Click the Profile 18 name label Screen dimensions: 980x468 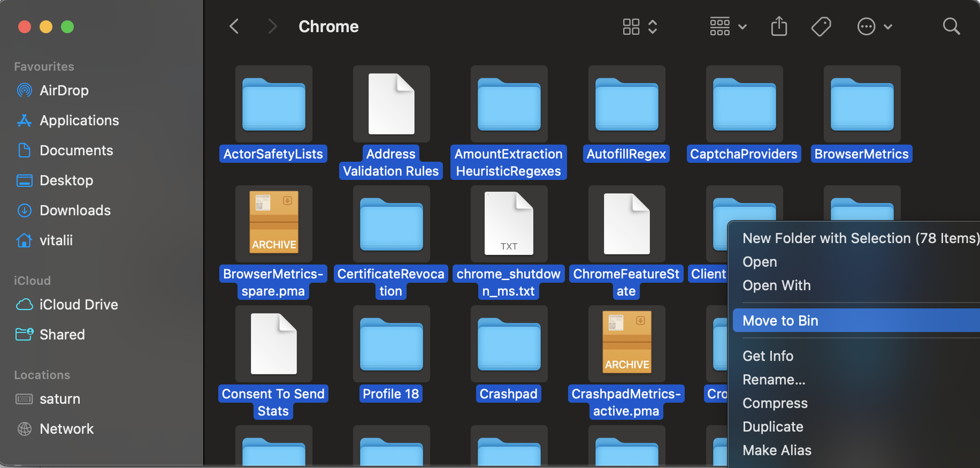pos(391,394)
